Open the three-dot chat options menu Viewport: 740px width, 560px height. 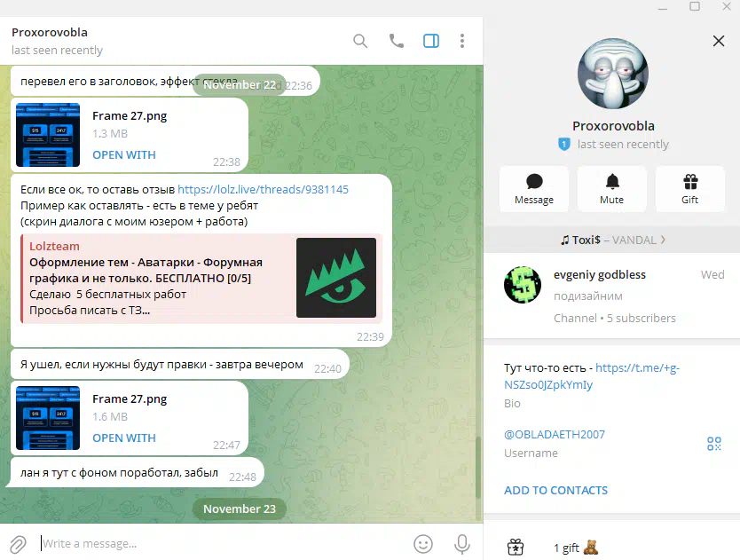coord(462,41)
